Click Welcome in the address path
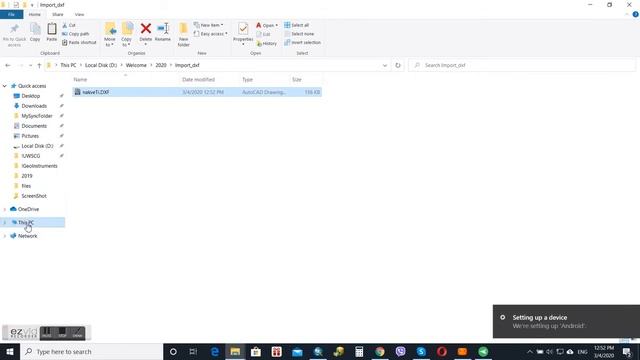 click(136, 65)
